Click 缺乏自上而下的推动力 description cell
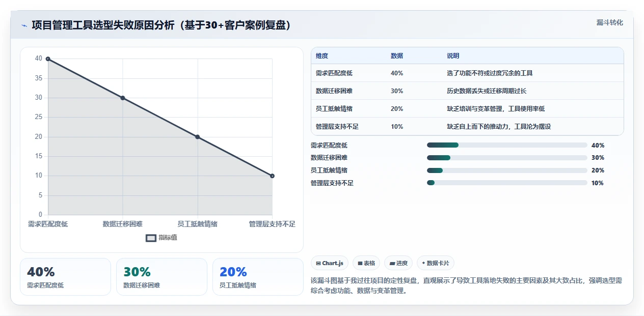Image resolution: width=644 pixels, height=316 pixels. tap(499, 127)
